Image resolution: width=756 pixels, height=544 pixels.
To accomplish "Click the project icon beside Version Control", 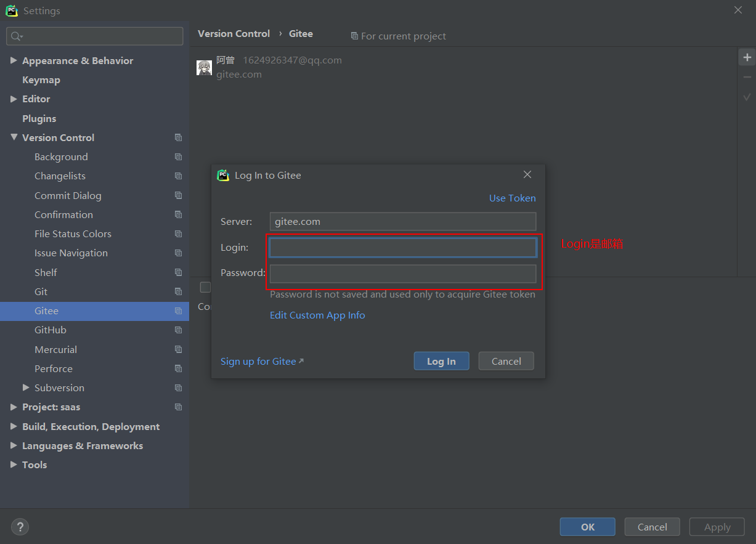I will click(178, 137).
